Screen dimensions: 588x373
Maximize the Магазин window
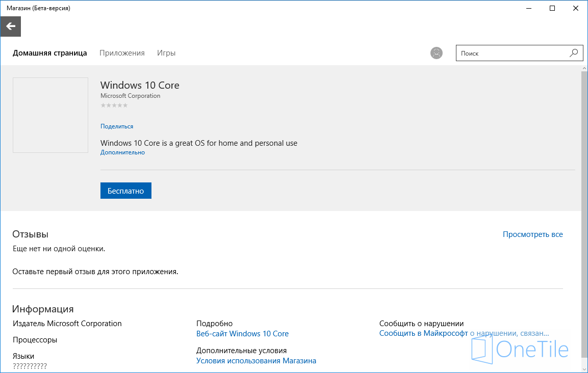tap(552, 8)
